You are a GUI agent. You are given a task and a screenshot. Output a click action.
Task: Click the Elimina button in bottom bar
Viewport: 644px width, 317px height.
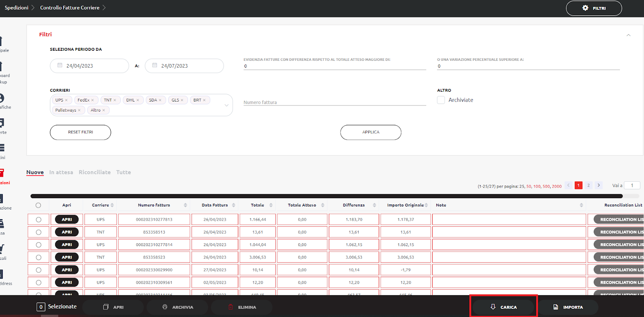click(x=242, y=307)
